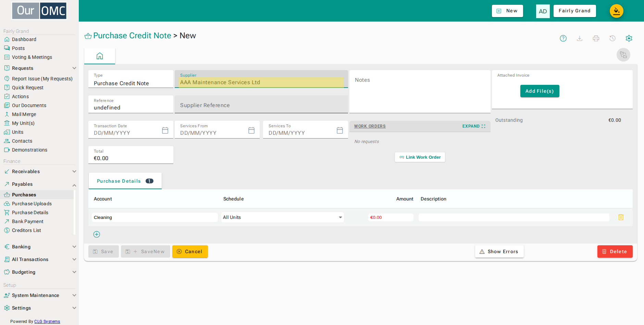Open the Transaction Date calendar picker
This screenshot has width=644, height=325.
click(165, 130)
